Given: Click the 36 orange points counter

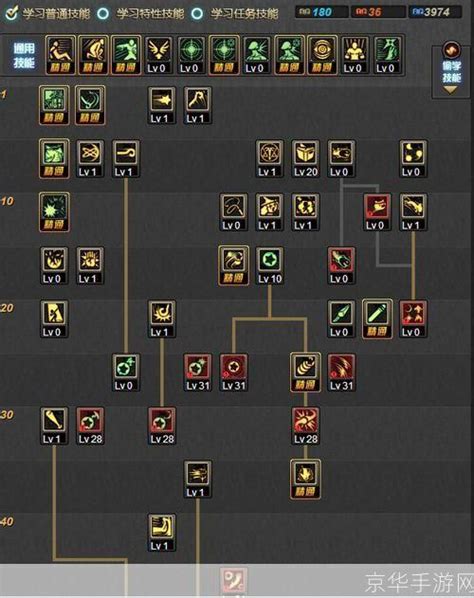Looking at the screenshot, I should pos(378,12).
